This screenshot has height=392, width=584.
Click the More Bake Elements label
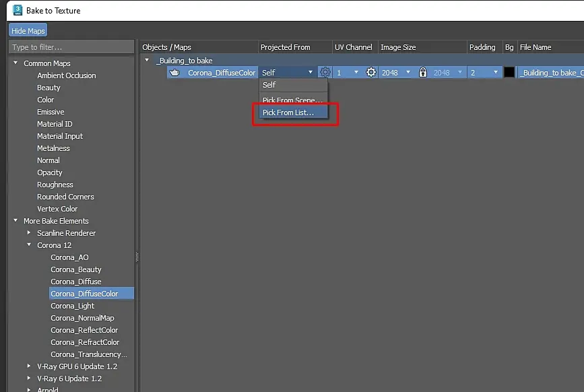click(56, 221)
